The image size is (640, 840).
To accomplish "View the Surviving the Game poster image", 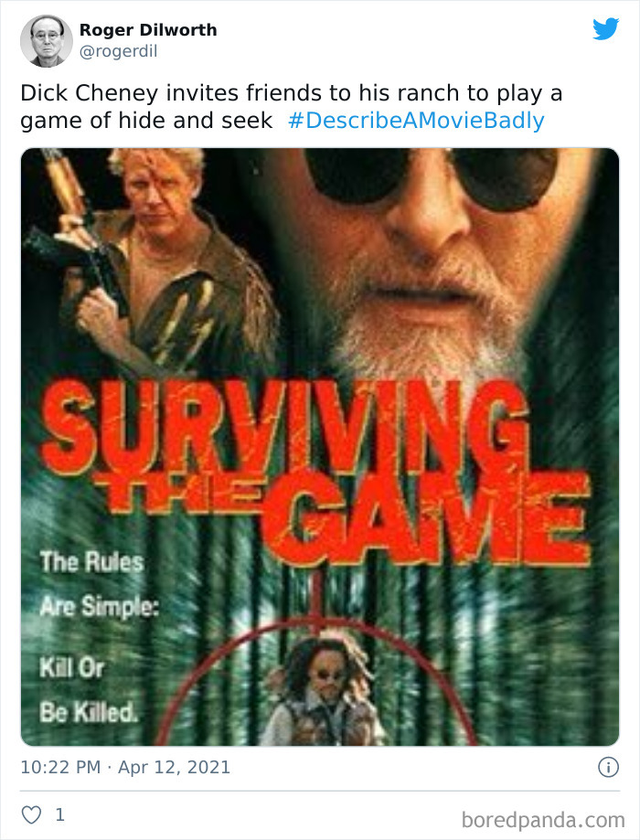I will point(320,447).
